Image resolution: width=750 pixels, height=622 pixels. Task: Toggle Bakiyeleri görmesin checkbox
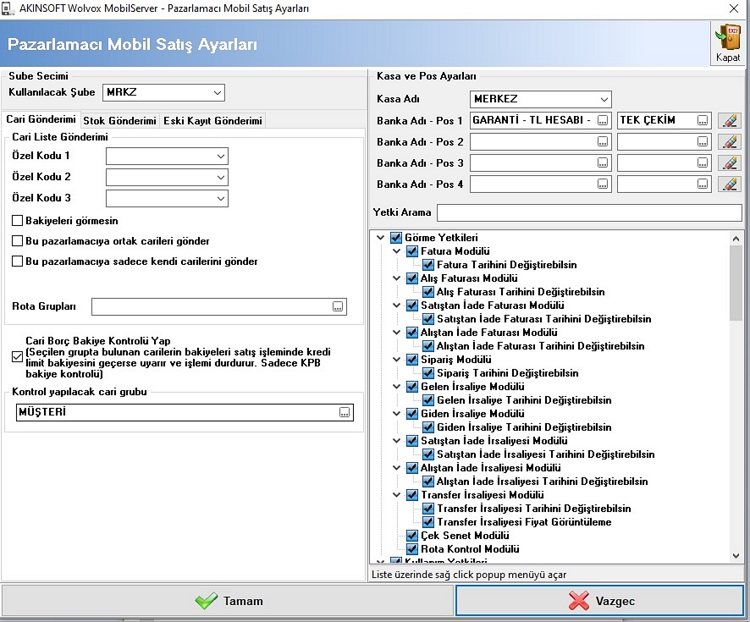(17, 221)
